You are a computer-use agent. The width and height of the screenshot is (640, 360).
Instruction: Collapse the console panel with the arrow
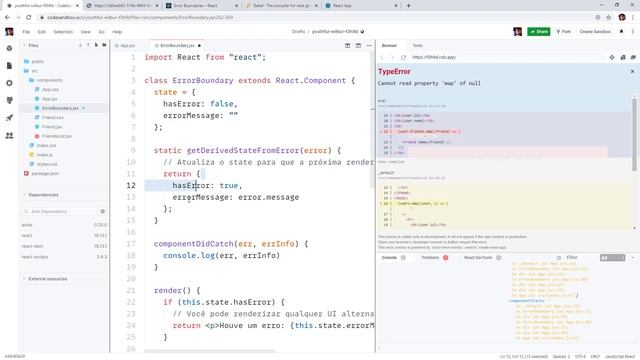pos(633,258)
